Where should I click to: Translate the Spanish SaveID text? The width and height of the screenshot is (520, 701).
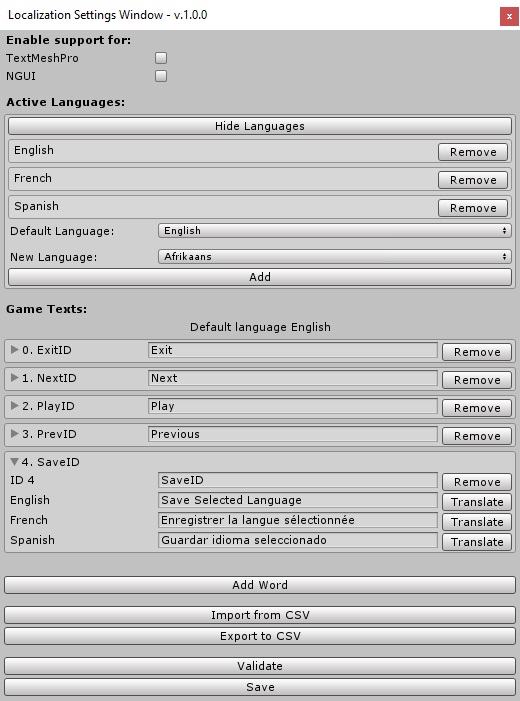[x=477, y=542]
